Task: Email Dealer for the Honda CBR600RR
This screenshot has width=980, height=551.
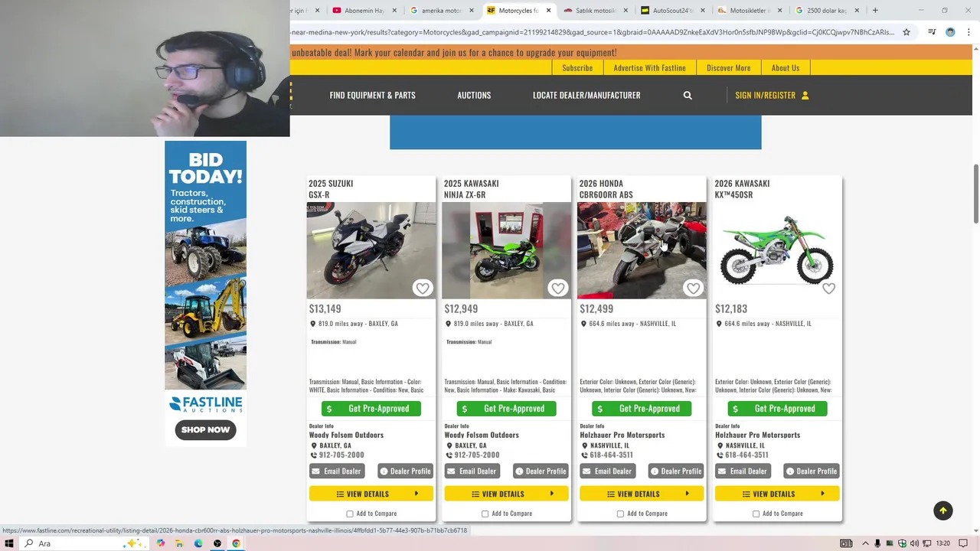Action: coord(607,471)
